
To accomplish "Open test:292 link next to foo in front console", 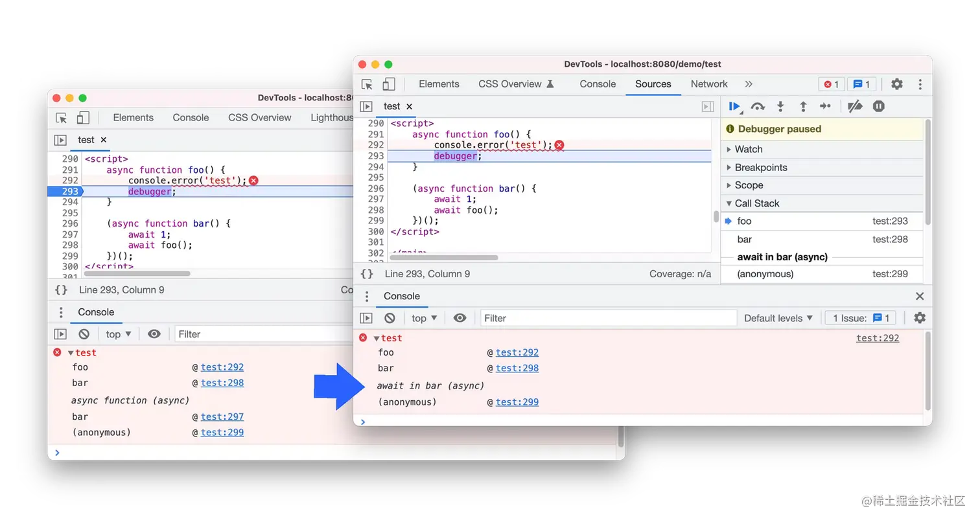I will point(517,353).
